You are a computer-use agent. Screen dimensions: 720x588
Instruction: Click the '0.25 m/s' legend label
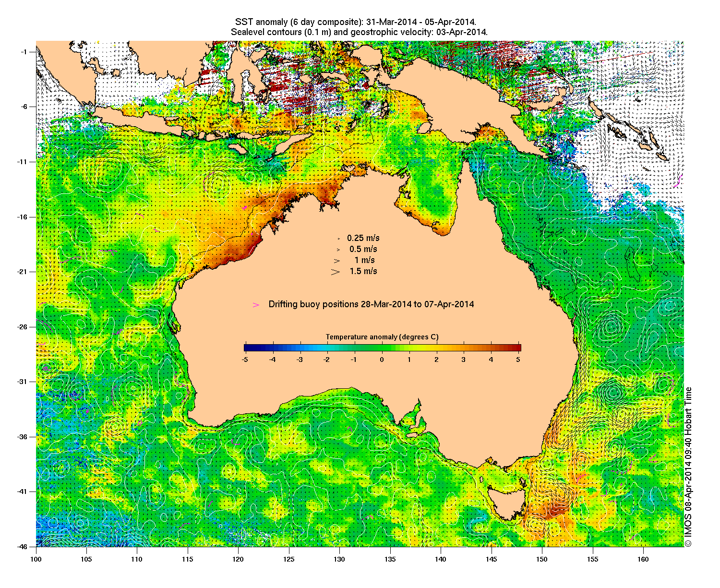coord(363,238)
